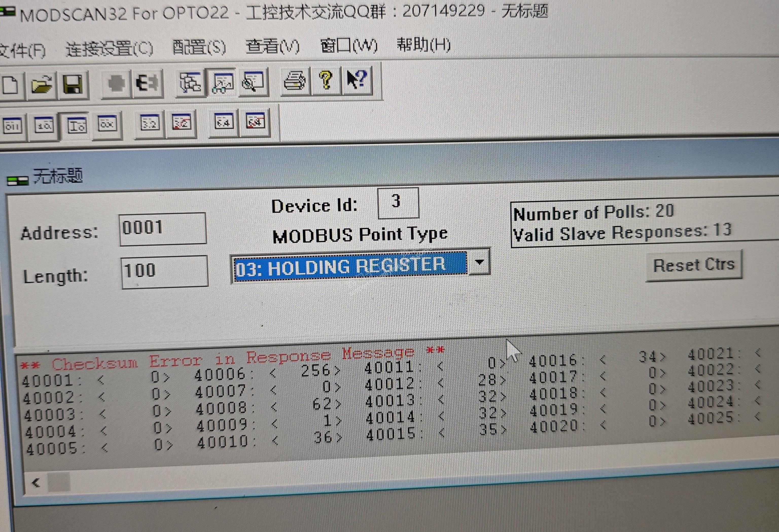Image resolution: width=779 pixels, height=532 pixels.
Task: Click the Print toolbar icon
Action: [x=295, y=81]
